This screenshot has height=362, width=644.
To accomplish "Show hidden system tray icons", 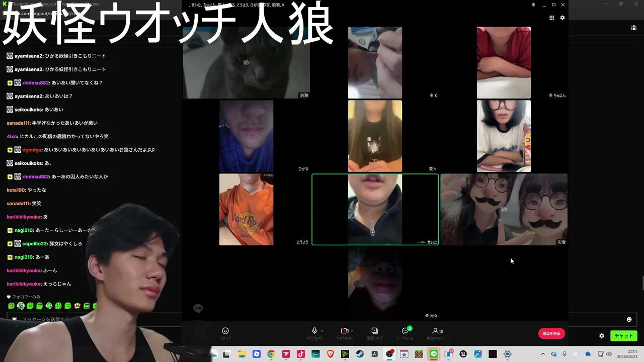I will pos(543,354).
